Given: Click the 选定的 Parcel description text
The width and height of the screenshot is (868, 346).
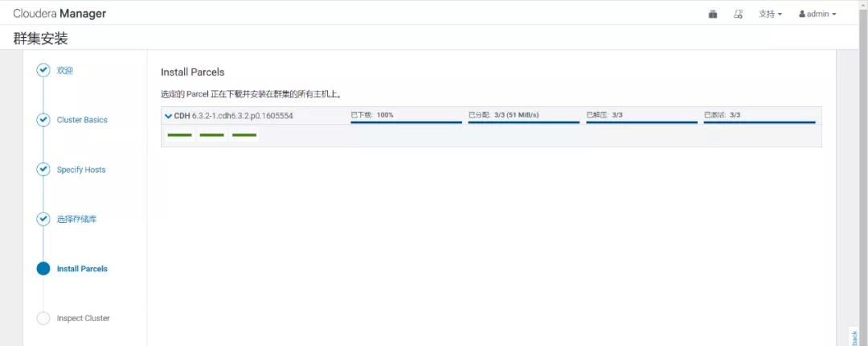Looking at the screenshot, I should [x=251, y=94].
